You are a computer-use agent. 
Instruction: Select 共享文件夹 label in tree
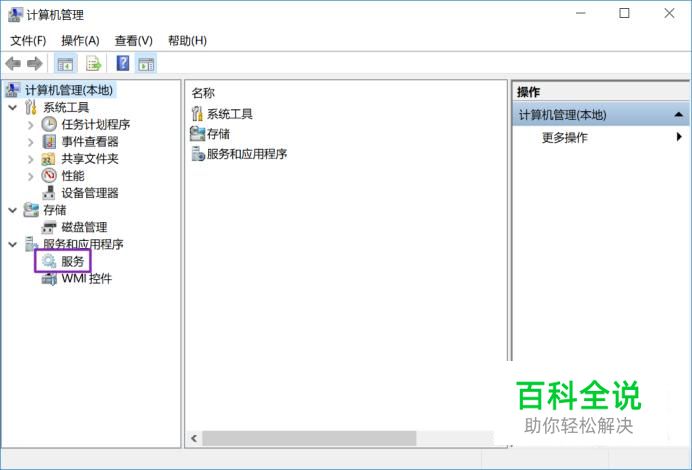click(x=90, y=159)
